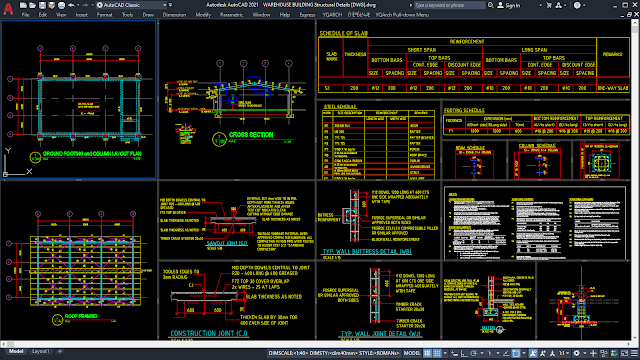Click the workspace switching gear icon
This screenshot has width=640, height=360.
coord(576,353)
